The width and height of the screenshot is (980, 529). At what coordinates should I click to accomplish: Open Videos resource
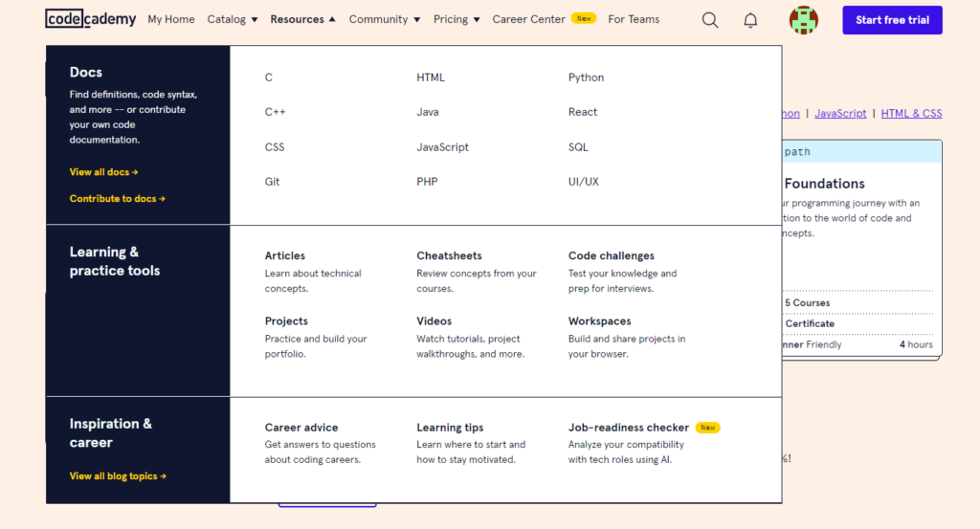(x=434, y=321)
